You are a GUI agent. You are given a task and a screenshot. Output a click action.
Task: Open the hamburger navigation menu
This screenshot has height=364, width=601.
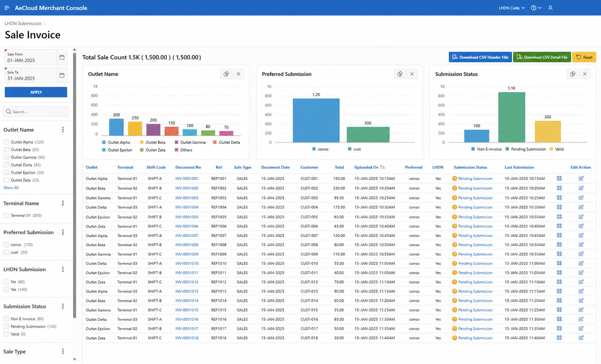coord(7,8)
